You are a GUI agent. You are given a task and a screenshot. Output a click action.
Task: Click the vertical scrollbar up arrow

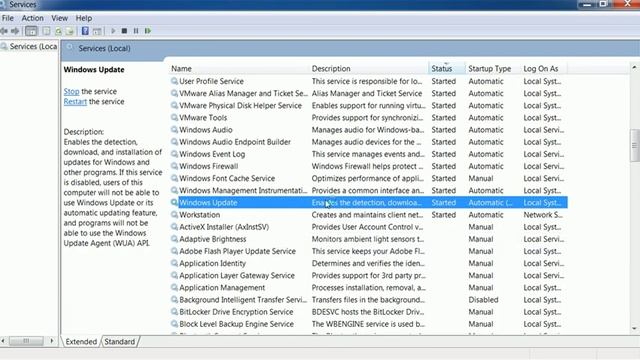click(x=634, y=67)
